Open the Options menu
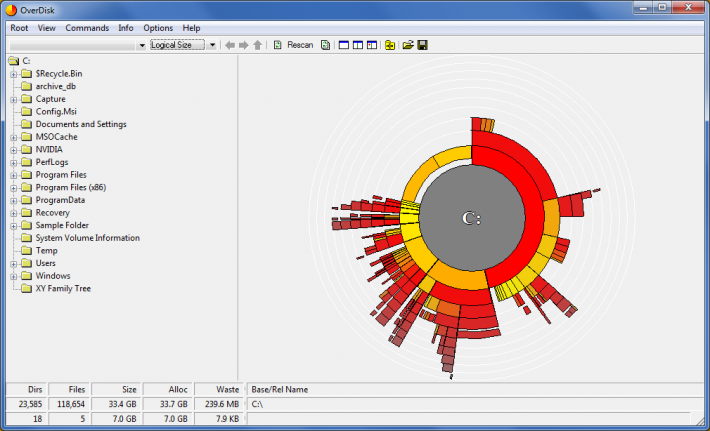 158,28
